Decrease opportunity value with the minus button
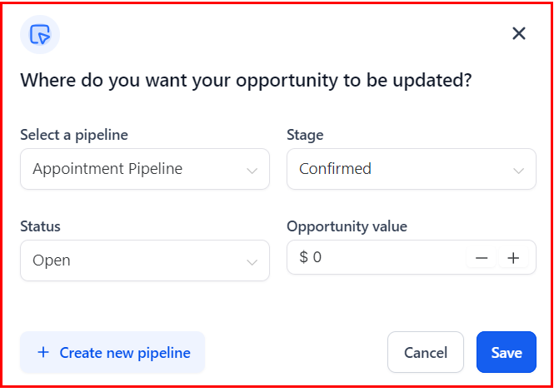The width and height of the screenshot is (554, 392). pyautogui.click(x=482, y=258)
